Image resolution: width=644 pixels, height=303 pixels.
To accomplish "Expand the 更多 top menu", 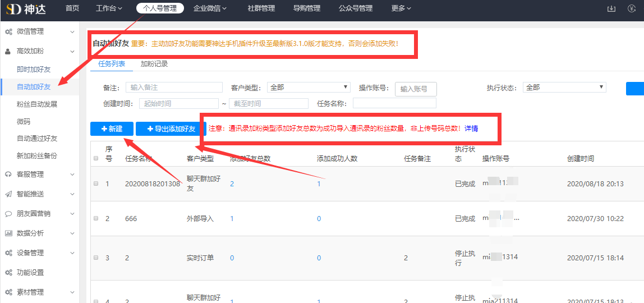I will 401,8.
